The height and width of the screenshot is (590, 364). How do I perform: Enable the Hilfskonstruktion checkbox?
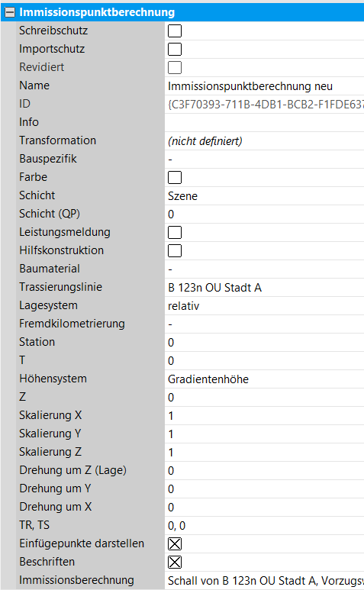pyautogui.click(x=175, y=250)
